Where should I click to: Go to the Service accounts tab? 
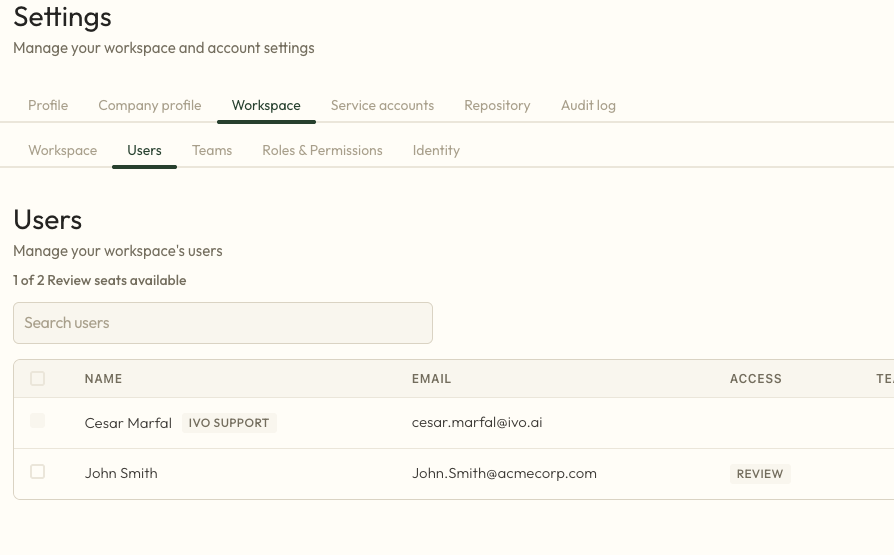click(x=382, y=105)
